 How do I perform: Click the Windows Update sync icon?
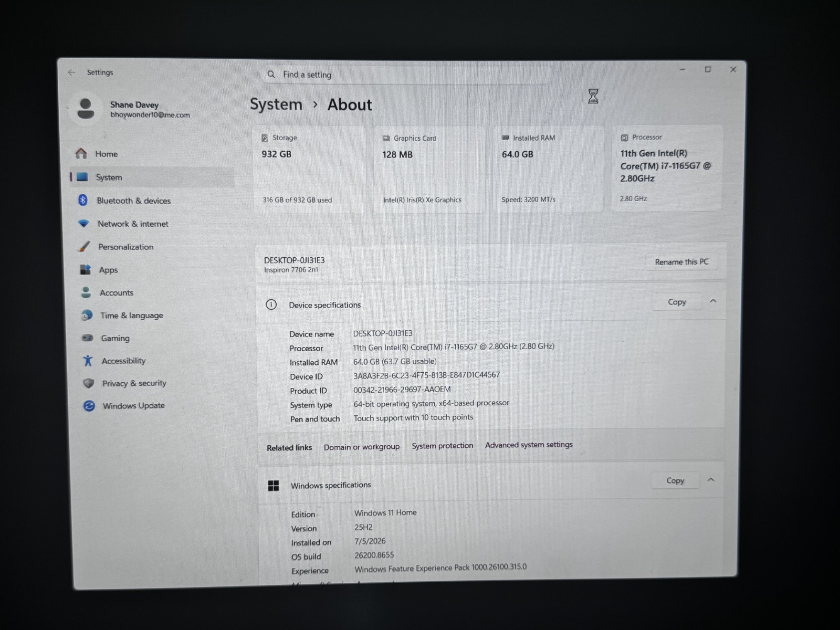pos(89,406)
